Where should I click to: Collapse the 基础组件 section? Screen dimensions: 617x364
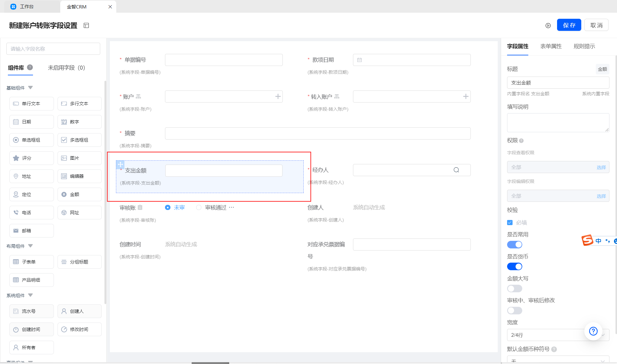pyautogui.click(x=30, y=88)
